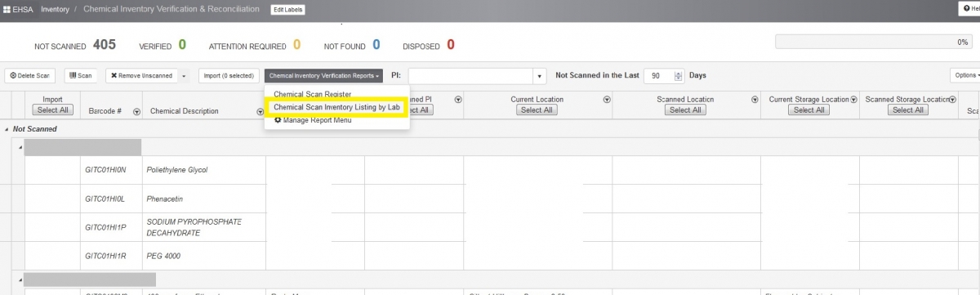Open the Options dropdown
Image resolution: width=980 pixels, height=295 pixels.
(x=965, y=76)
